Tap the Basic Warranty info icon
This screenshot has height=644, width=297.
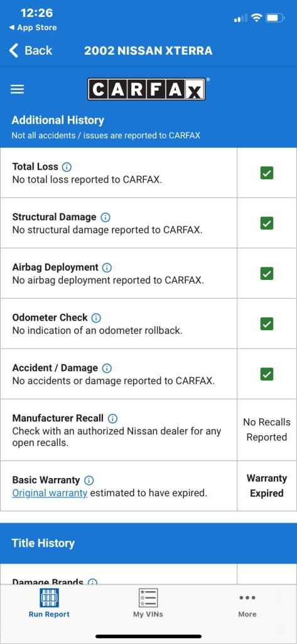(89, 480)
